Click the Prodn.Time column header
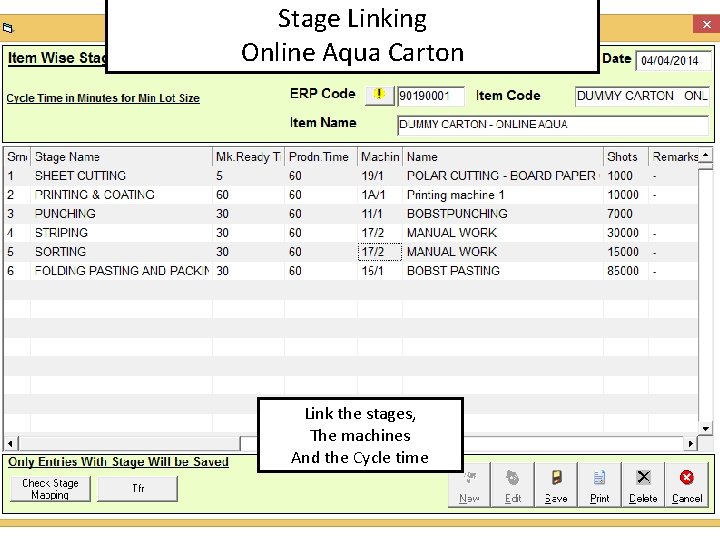 pos(321,157)
